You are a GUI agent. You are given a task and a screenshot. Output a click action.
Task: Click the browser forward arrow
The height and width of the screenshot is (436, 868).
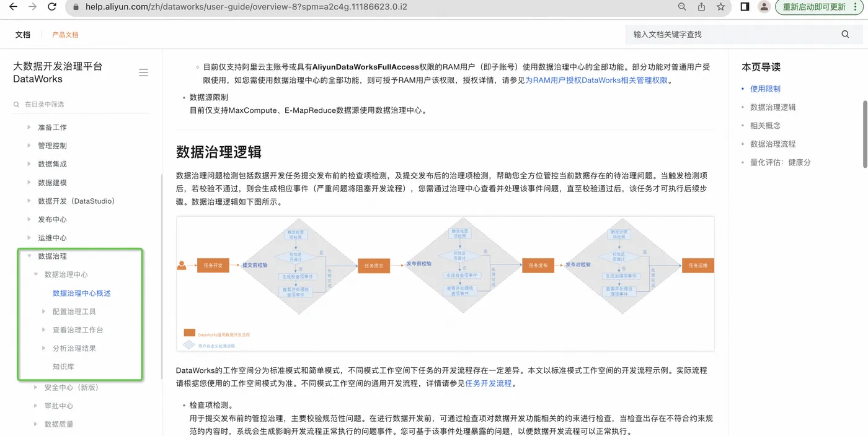(33, 7)
